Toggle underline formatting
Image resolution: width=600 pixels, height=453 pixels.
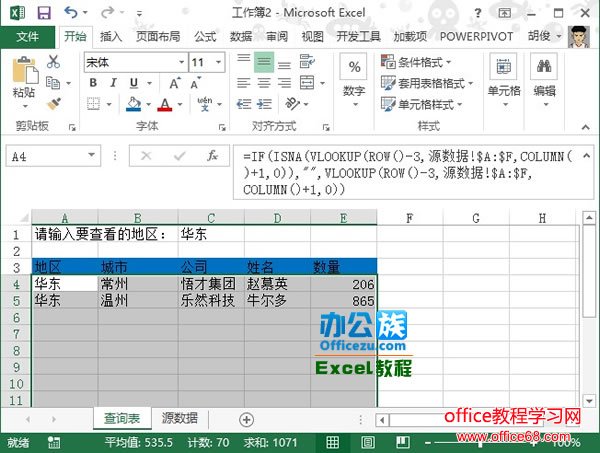point(134,83)
